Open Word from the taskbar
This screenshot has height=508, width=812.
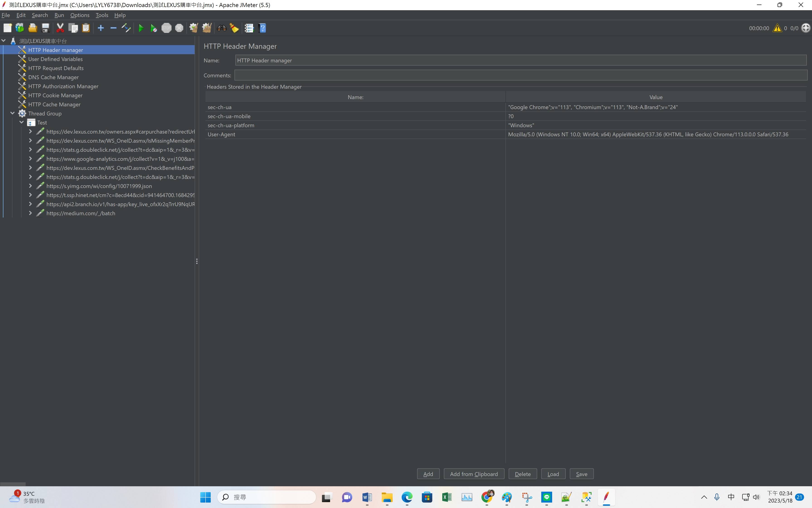(367, 497)
